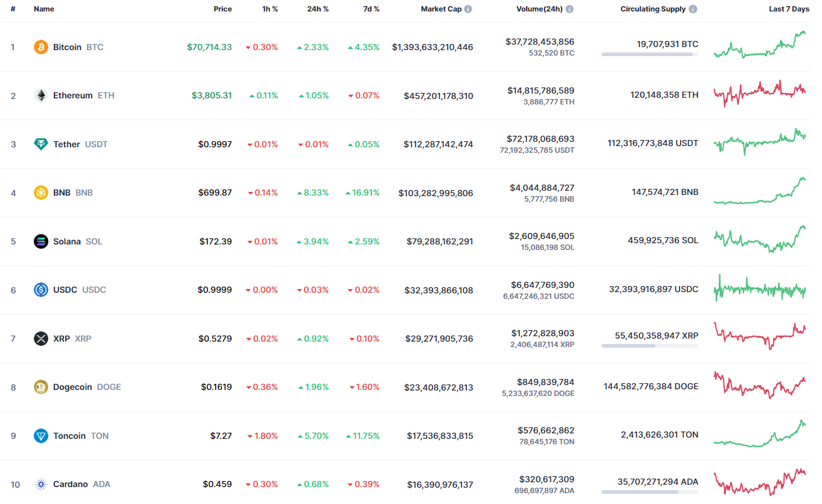Click the Ethereum diamond logo icon
Viewport: 822px width, 504px height.
click(x=40, y=95)
